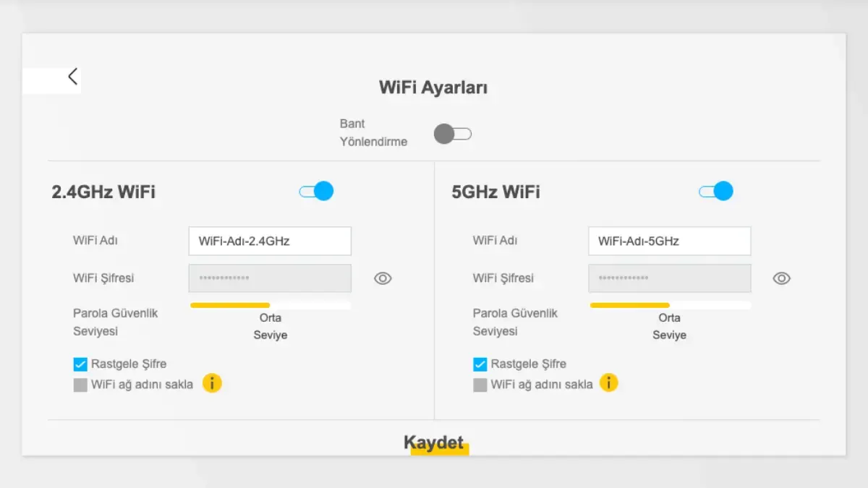Screen dimensions: 868x488
Task: Turn off the 5GHz WiFi toggle
Action: coord(716,191)
